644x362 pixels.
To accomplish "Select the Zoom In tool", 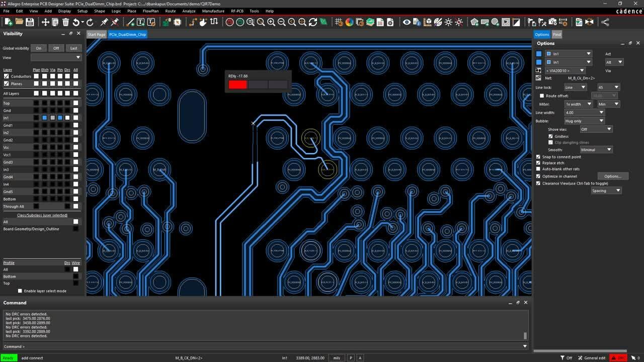I will [x=271, y=22].
